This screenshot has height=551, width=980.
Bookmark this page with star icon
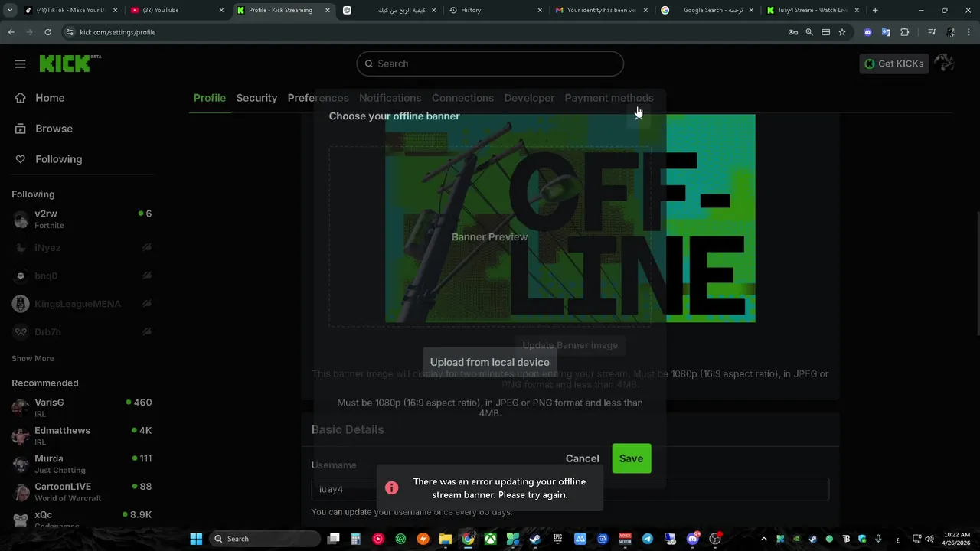click(842, 32)
